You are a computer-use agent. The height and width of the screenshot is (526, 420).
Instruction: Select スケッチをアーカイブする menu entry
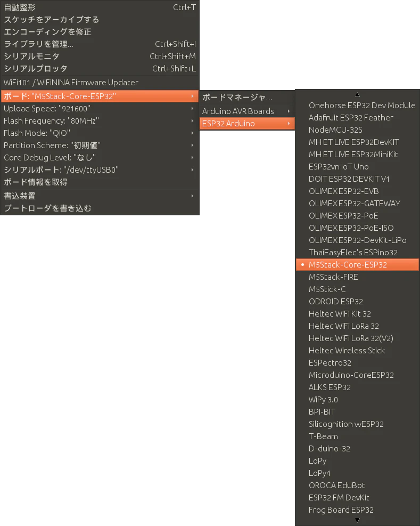click(x=100, y=20)
